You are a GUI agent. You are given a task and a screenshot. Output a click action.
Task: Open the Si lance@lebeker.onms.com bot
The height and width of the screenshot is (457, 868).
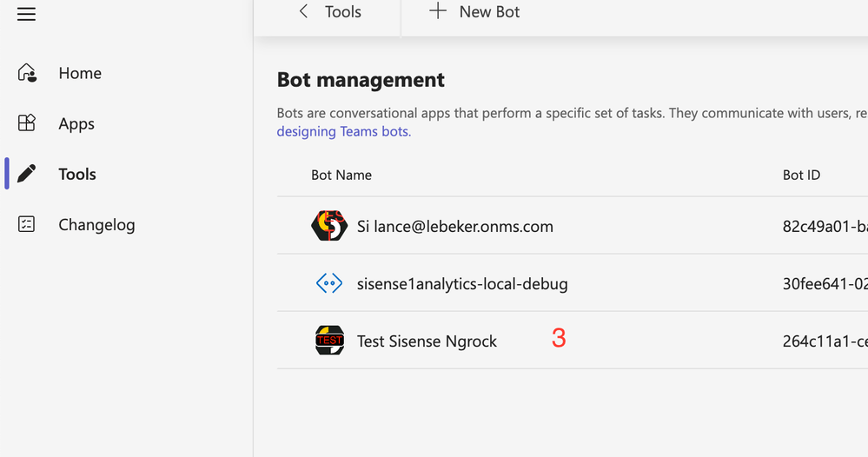coord(454,226)
